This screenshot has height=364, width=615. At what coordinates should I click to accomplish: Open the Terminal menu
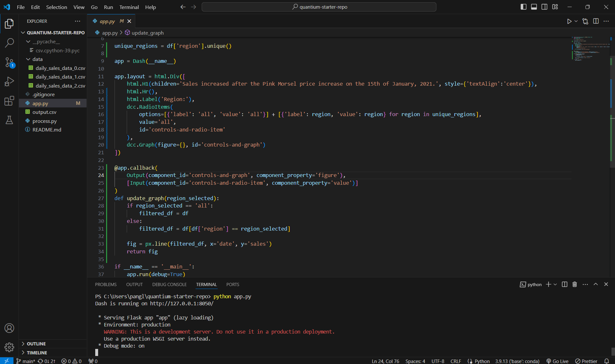(x=129, y=7)
